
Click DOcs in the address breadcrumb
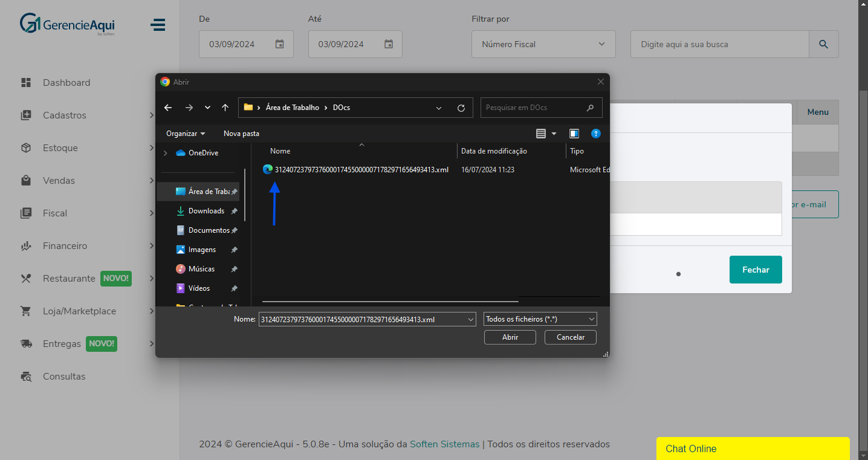(x=342, y=108)
